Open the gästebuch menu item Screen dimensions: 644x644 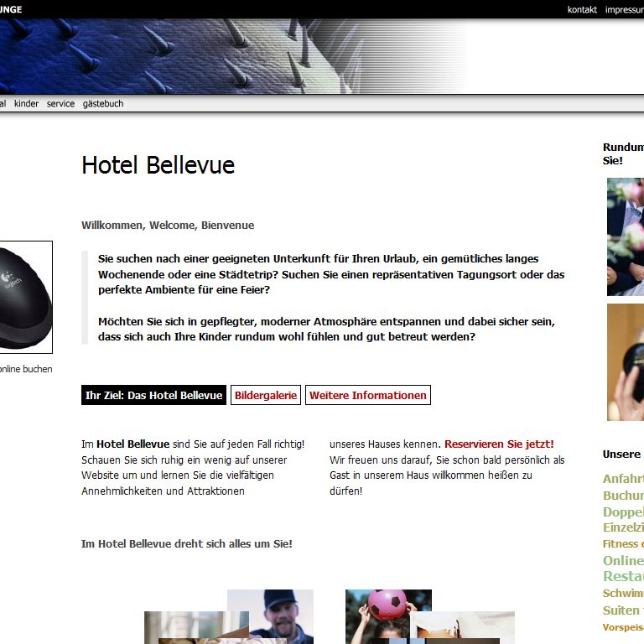(x=103, y=103)
